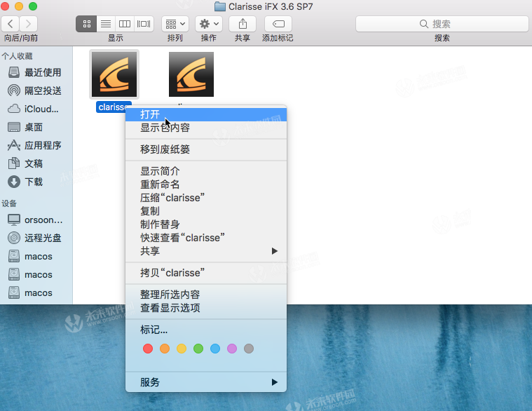
Task: Apply the yellow tag color
Action: point(182,349)
